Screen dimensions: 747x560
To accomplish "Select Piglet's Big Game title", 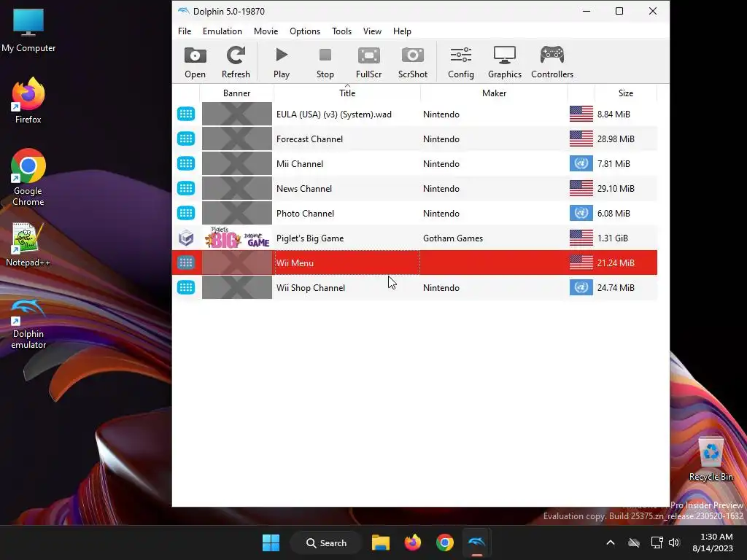I will tap(309, 238).
